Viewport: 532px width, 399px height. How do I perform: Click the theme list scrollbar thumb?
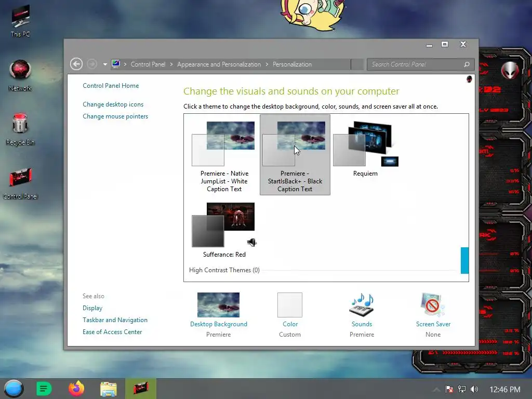[464, 260]
